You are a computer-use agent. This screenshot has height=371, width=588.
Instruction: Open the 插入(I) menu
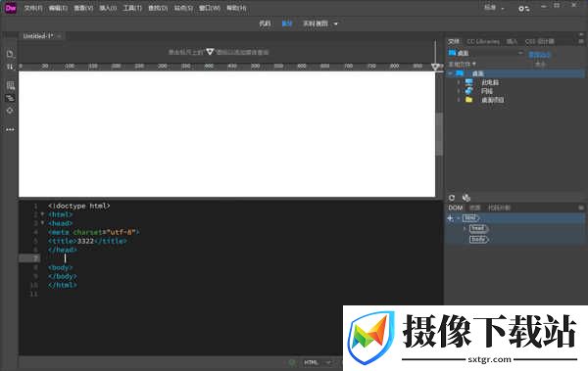tap(108, 8)
